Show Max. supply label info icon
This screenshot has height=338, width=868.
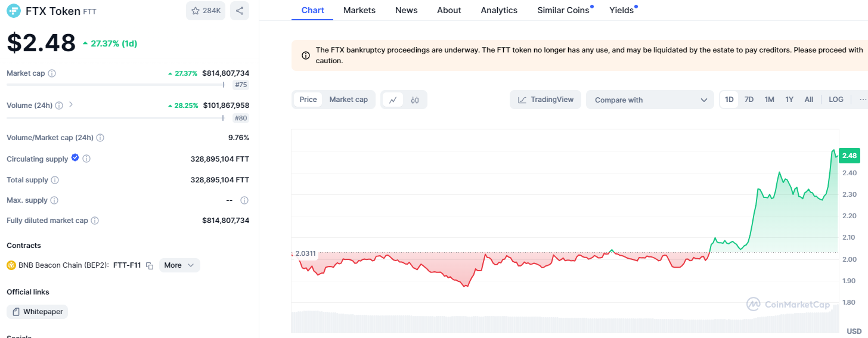(54, 200)
